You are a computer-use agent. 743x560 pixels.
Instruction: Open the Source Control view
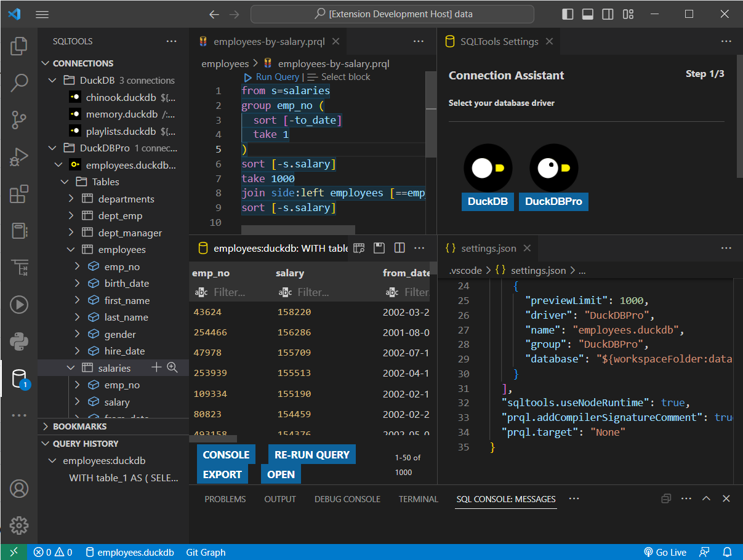click(x=19, y=120)
